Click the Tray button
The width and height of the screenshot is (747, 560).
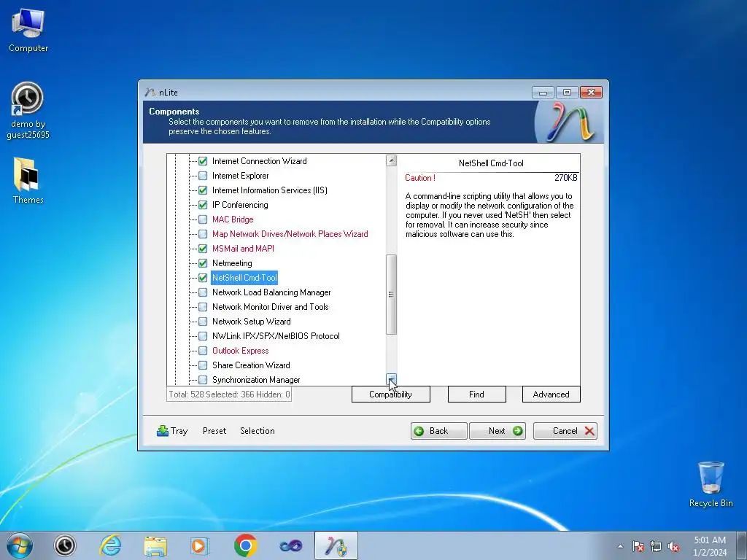[172, 431]
